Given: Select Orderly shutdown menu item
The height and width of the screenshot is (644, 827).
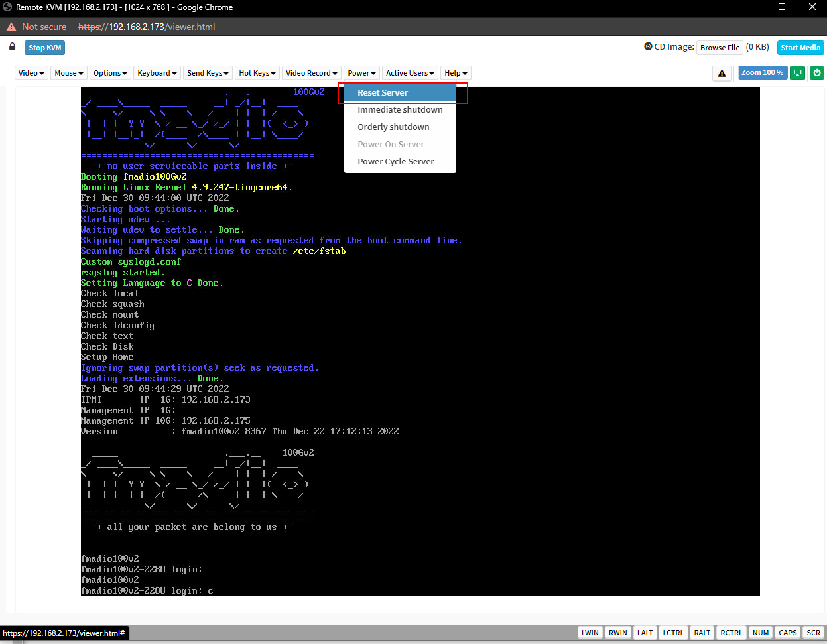Looking at the screenshot, I should (393, 127).
